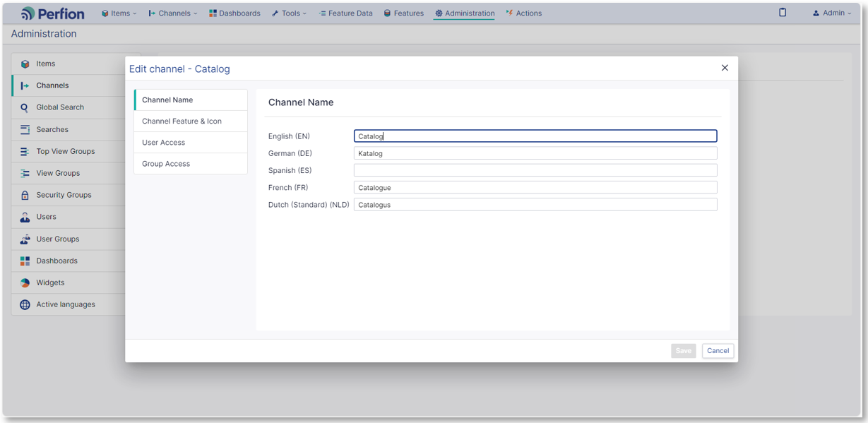This screenshot has width=868, height=423.
Task: Expand the Items dropdown arrow in top menu
Action: click(135, 13)
